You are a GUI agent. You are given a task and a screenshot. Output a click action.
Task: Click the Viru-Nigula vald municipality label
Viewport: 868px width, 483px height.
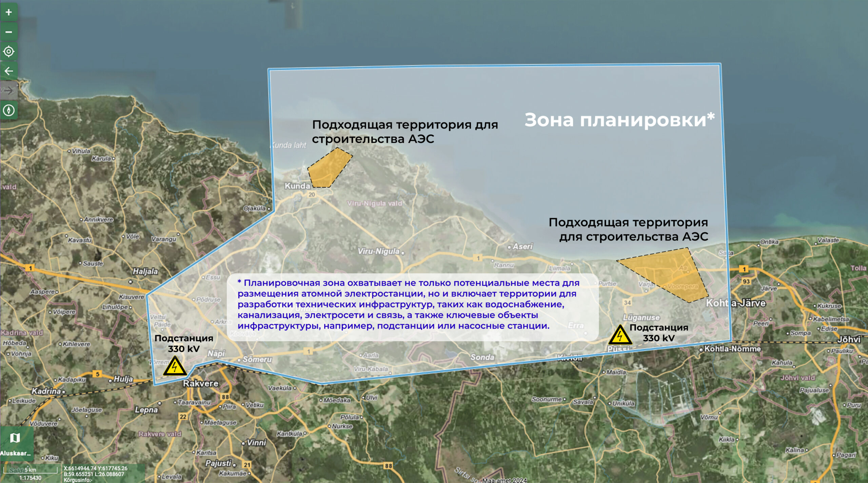375,203
